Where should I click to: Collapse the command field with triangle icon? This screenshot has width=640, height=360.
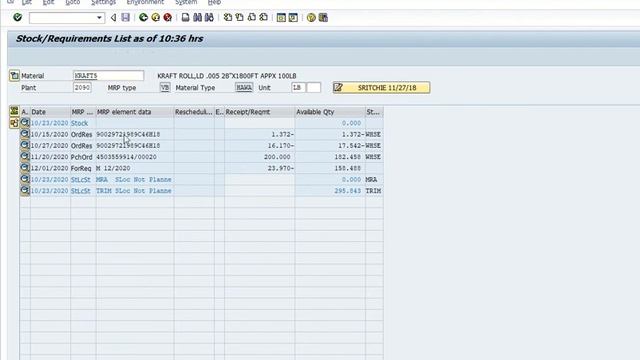click(113, 18)
